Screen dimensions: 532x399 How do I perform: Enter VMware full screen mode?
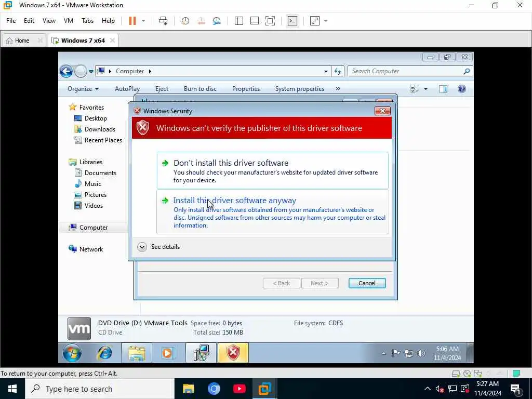point(270,21)
